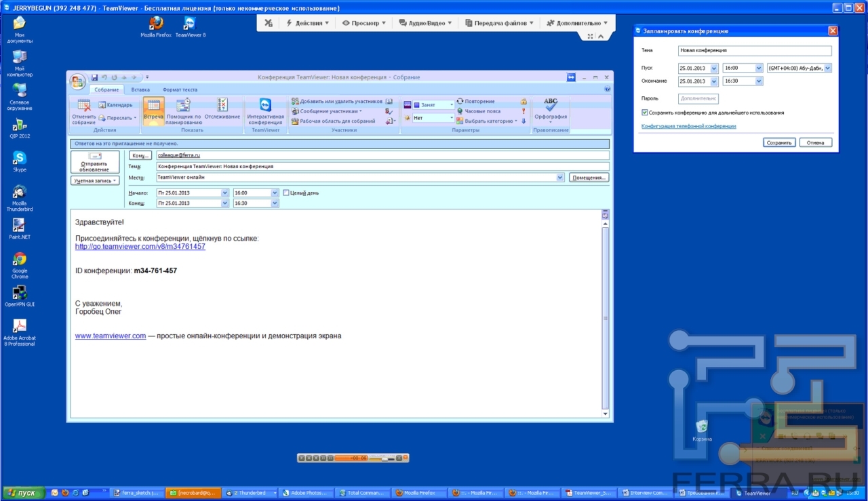Screen dimensions: 868x501
Task: Open Переслать dropdown in ribbon
Action: click(x=117, y=118)
